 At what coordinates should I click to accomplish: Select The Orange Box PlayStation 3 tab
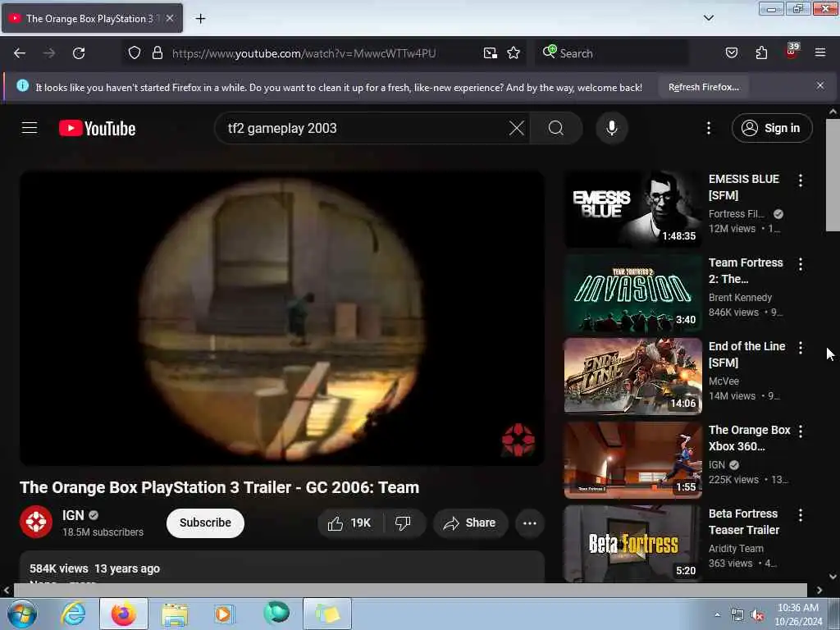92,18
